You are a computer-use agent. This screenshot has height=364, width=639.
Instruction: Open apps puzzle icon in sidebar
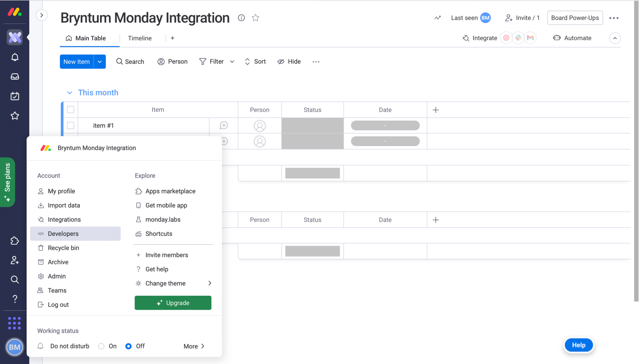pos(15,241)
